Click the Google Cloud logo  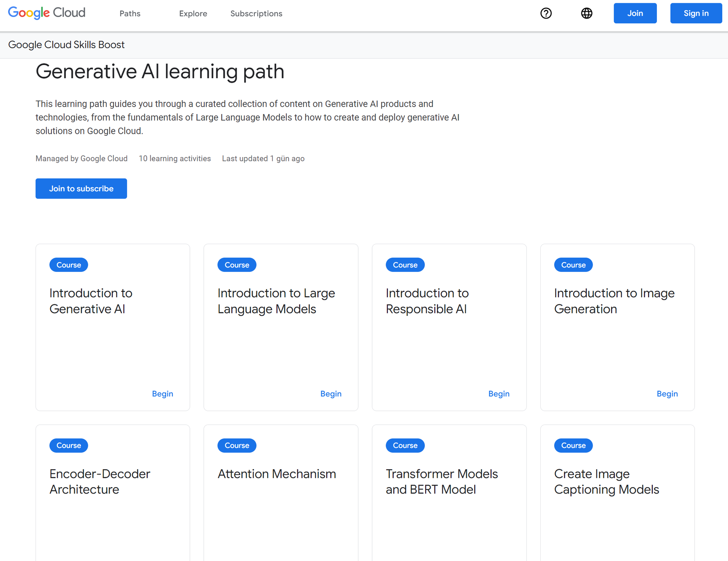tap(47, 13)
